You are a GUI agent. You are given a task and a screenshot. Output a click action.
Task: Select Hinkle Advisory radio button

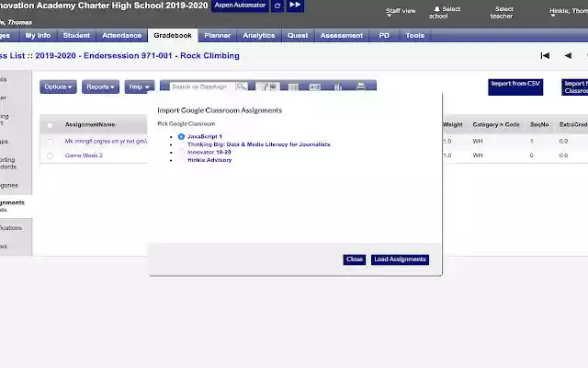pyautogui.click(x=181, y=160)
